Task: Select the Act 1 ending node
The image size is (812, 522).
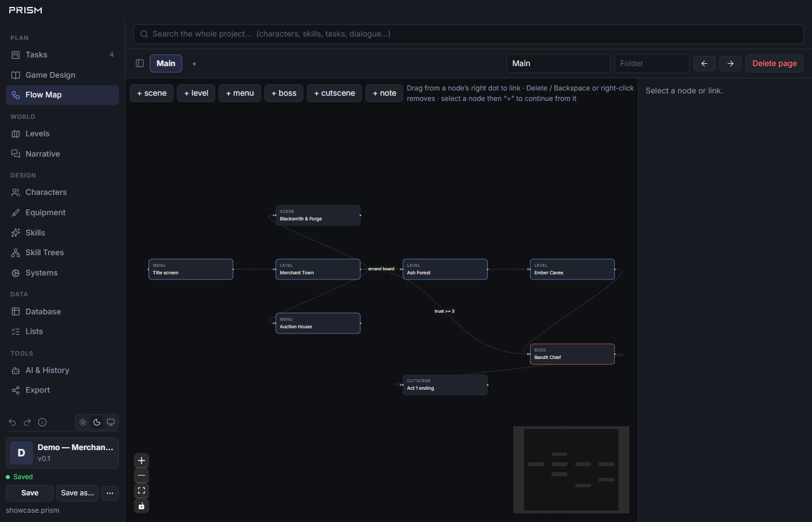Action: (x=445, y=385)
